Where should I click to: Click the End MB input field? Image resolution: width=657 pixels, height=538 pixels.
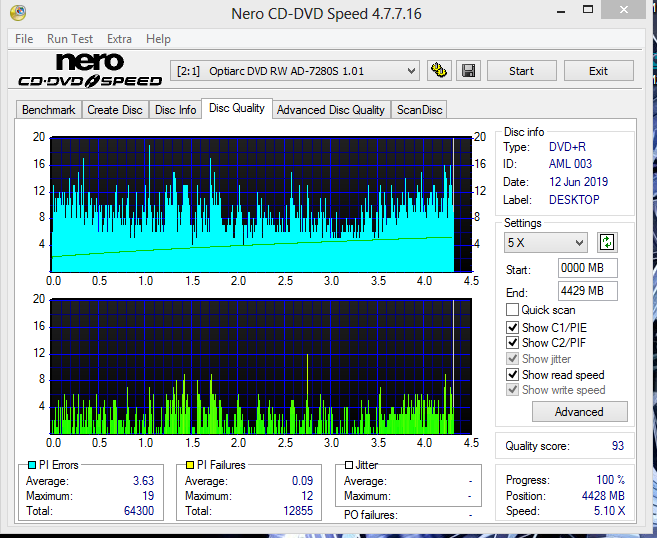pos(587,291)
